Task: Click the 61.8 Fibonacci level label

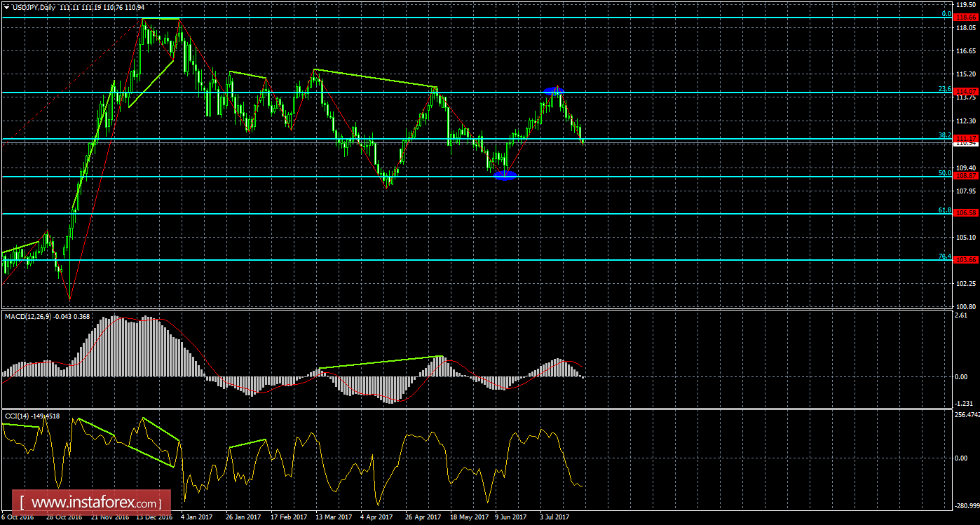Action: click(x=944, y=210)
